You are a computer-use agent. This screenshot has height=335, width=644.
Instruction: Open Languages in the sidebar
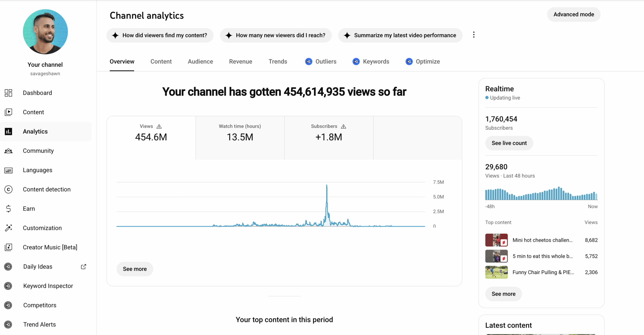[x=37, y=170]
